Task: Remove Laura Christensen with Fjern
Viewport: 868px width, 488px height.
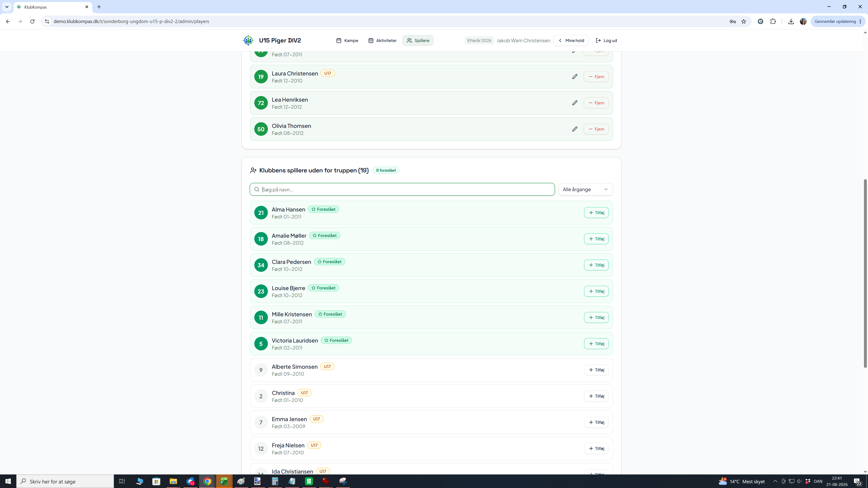Action: (596, 77)
